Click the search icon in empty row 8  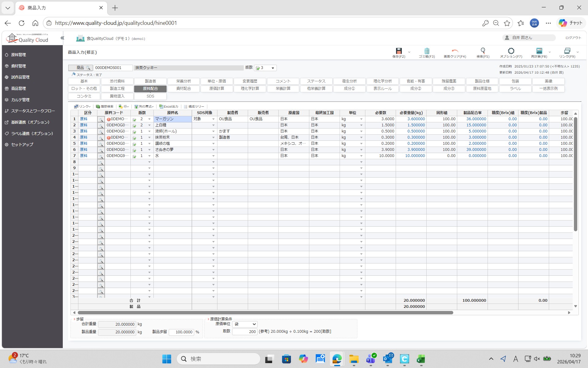point(101,162)
